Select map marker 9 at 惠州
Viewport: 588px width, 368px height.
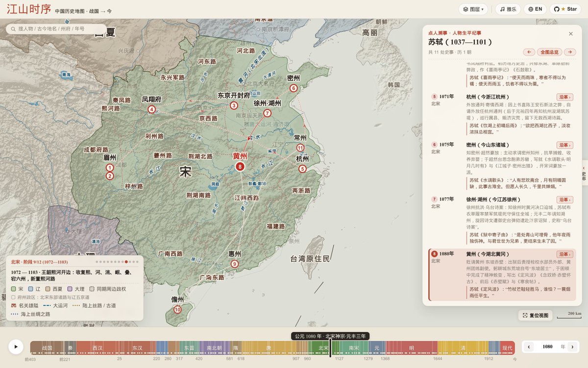(x=235, y=264)
